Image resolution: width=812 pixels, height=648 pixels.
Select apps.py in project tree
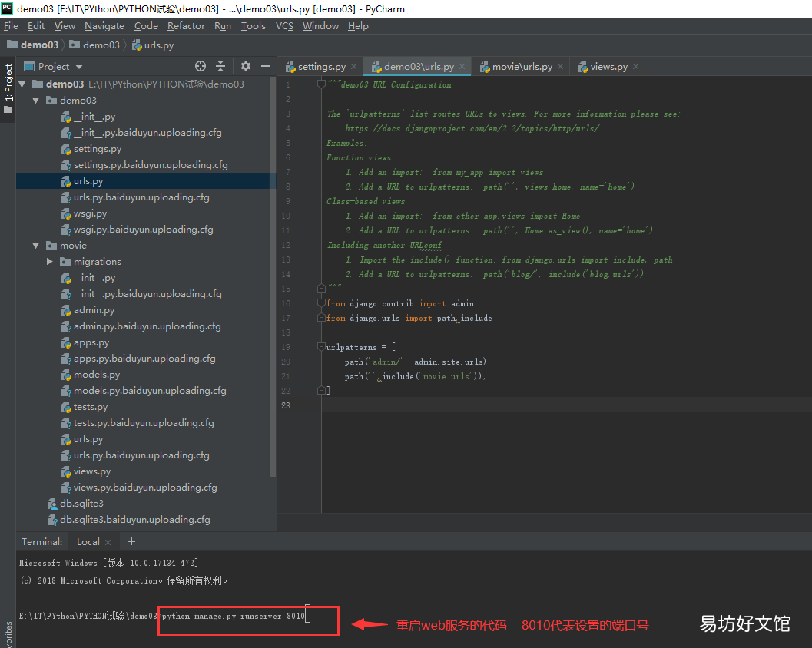click(91, 342)
